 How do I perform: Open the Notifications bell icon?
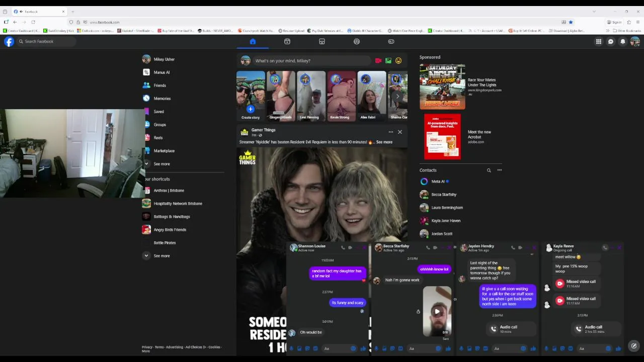tap(623, 42)
